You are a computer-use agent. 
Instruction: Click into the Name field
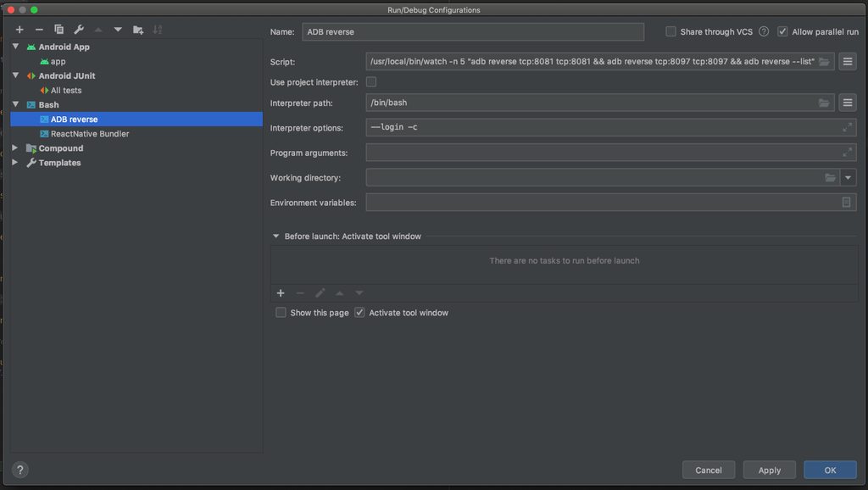tap(473, 31)
